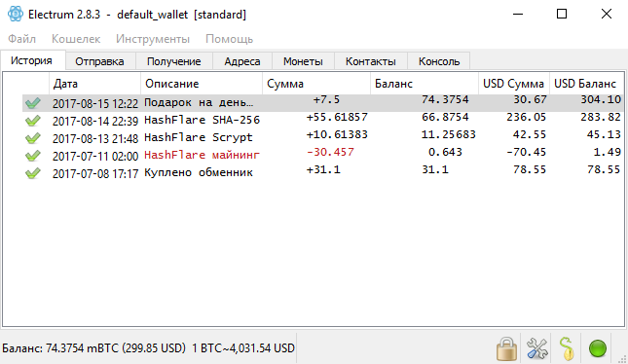Screen dimensions: 628x364
Task: Click the 45.13 USD balance cell
Action: 604,134
